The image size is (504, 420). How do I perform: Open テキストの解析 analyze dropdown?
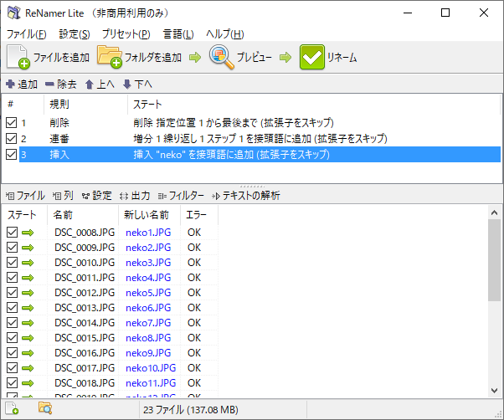246,196
